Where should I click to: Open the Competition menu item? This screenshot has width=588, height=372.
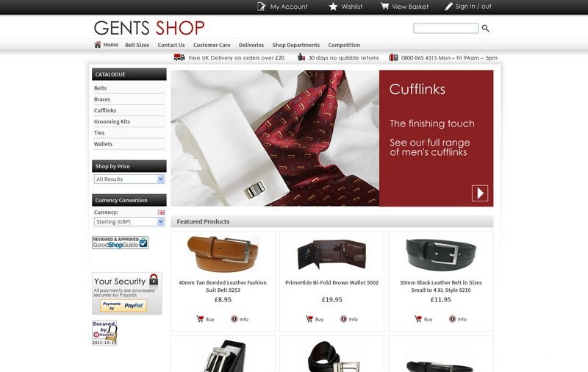coord(344,45)
